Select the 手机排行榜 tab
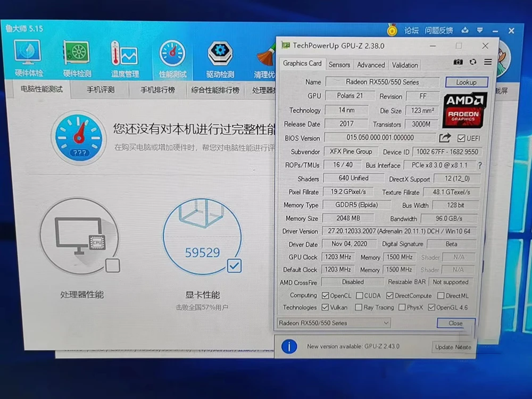532x399 pixels. click(x=158, y=90)
